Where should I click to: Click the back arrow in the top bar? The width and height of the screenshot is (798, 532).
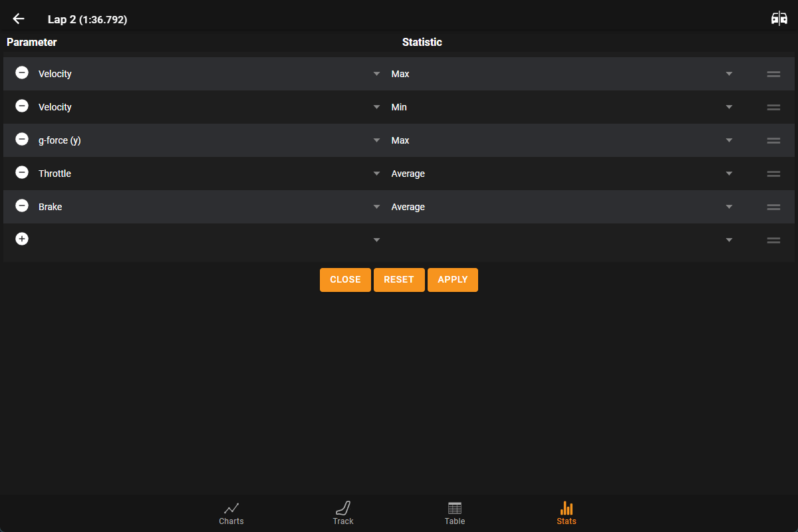tap(18, 18)
